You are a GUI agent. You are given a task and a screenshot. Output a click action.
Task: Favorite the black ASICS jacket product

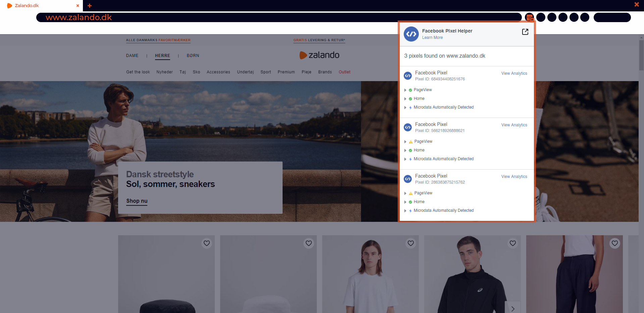point(513,243)
